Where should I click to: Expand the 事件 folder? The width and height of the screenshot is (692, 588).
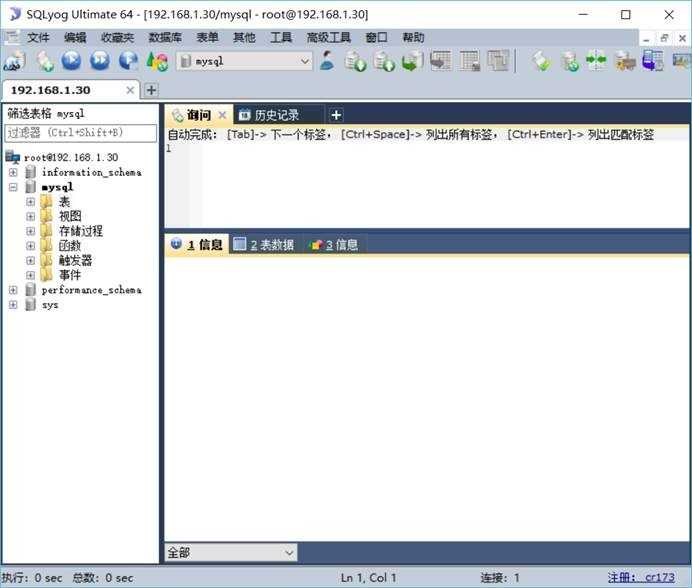tap(30, 275)
